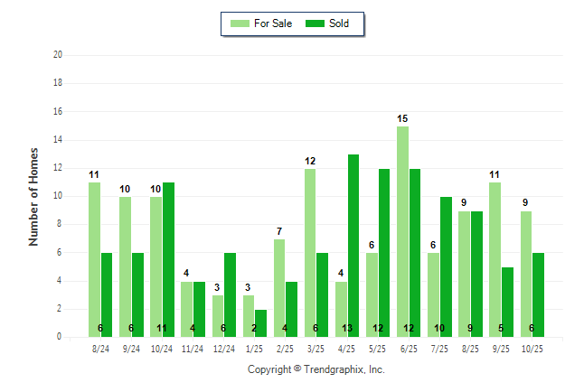The image size is (584, 392).
Task: Click the Sold legend color swatch
Action: pos(316,23)
